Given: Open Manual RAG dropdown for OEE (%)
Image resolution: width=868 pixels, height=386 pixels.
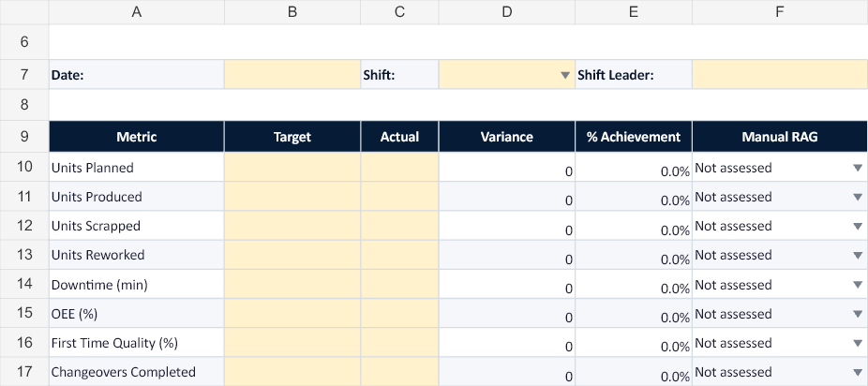Looking at the screenshot, I should (x=858, y=314).
